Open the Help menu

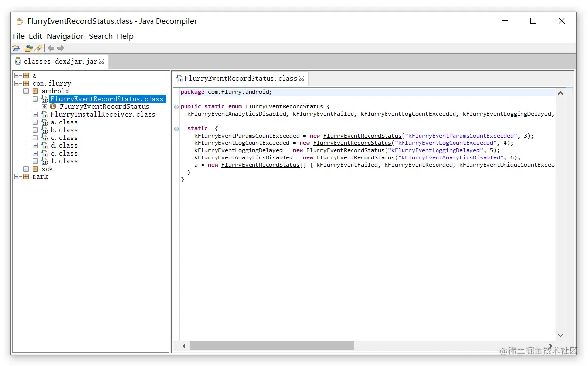click(125, 36)
